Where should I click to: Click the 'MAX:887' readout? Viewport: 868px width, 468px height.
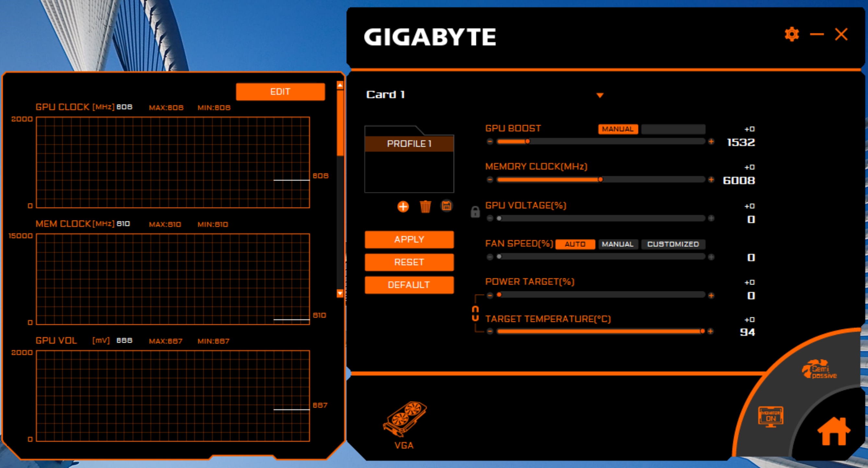166,341
